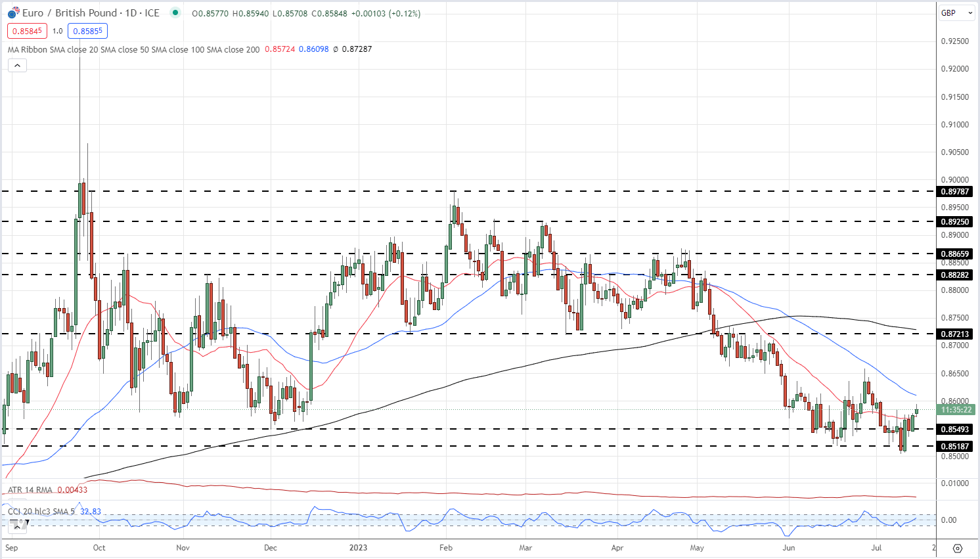980x559 pixels.
Task: Select the CCI 20 hlc3 SMA 5 label
Action: (x=42, y=512)
